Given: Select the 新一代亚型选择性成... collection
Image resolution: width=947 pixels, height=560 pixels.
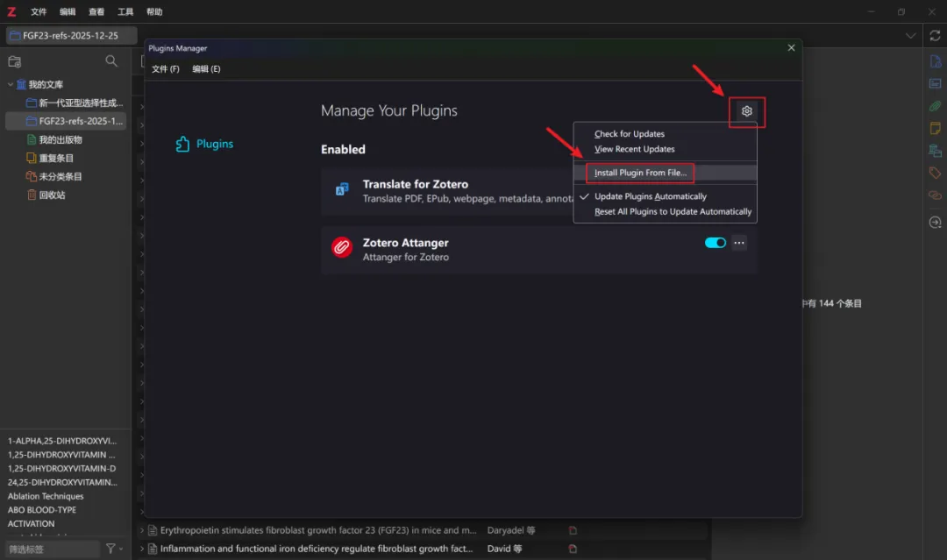Looking at the screenshot, I should [x=75, y=103].
